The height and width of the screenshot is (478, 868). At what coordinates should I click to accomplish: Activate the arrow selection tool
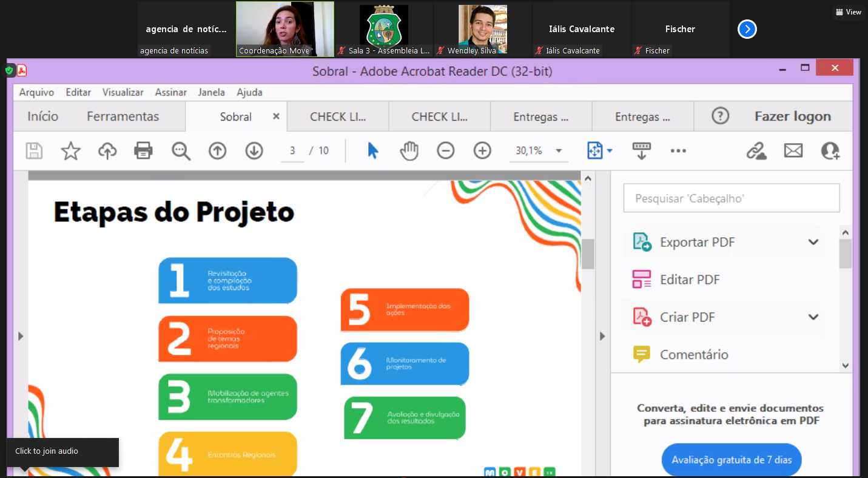click(x=373, y=150)
